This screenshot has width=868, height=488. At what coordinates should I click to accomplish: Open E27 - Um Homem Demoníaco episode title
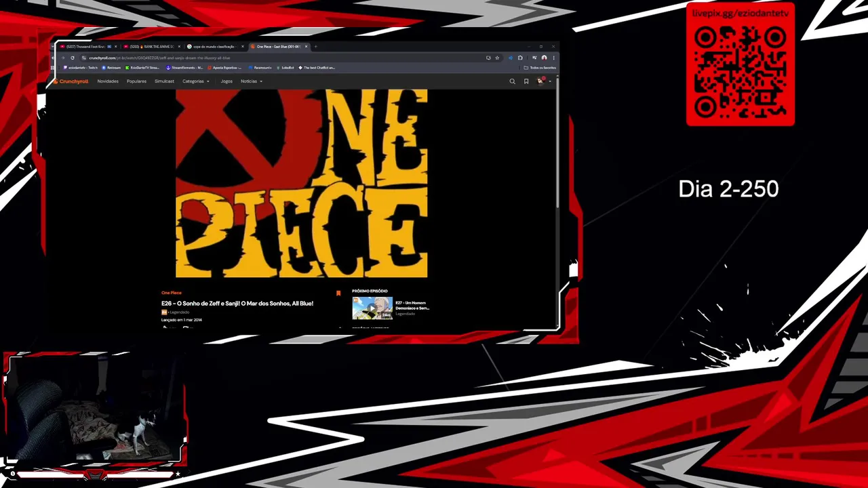click(x=412, y=306)
